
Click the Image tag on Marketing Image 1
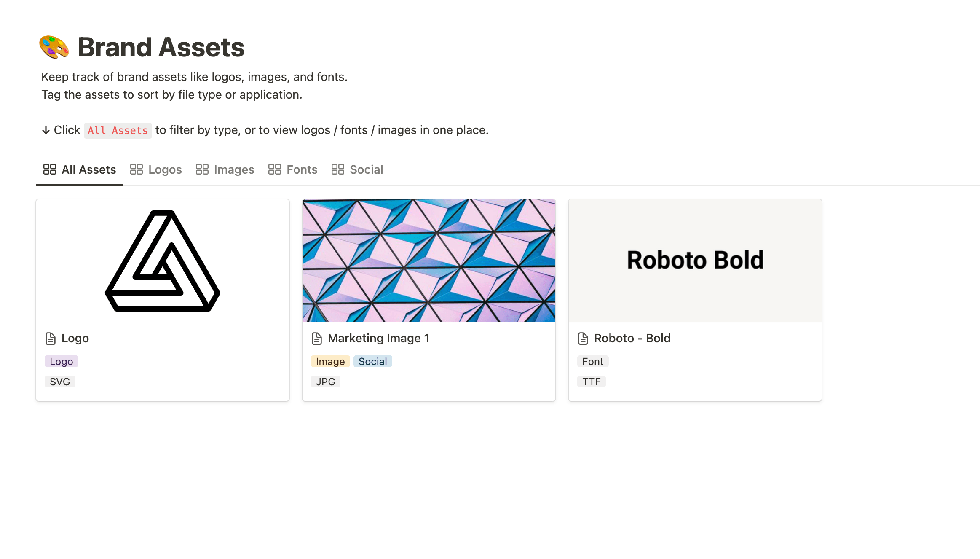pyautogui.click(x=330, y=361)
